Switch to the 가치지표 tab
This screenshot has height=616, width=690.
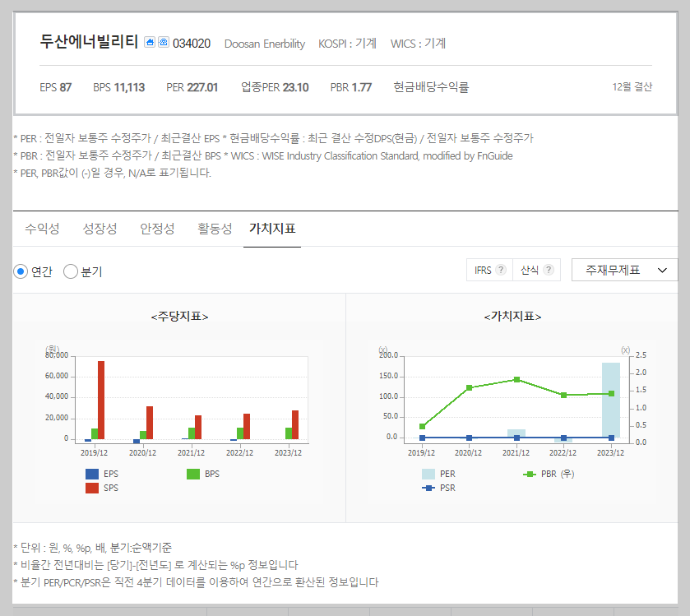tap(272, 229)
